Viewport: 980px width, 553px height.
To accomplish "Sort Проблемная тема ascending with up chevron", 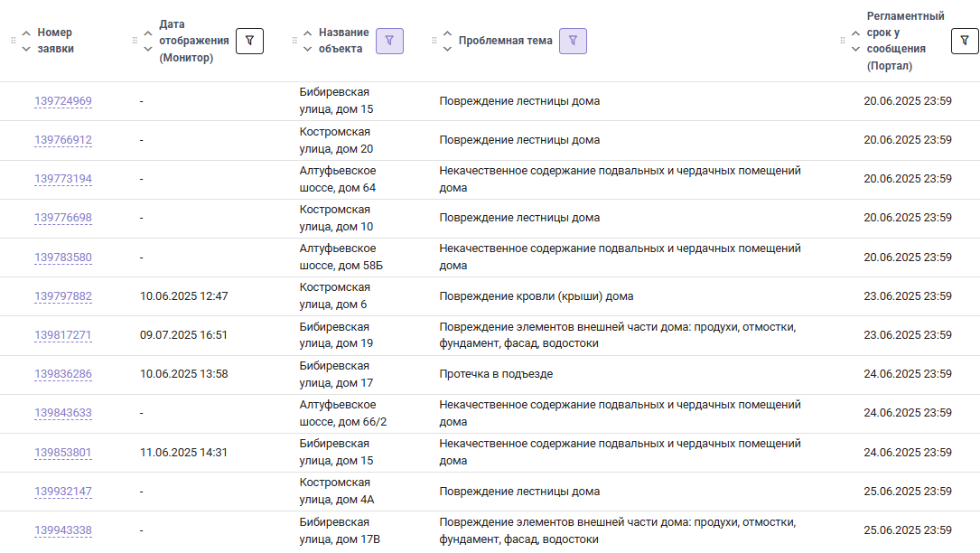I will [x=447, y=33].
